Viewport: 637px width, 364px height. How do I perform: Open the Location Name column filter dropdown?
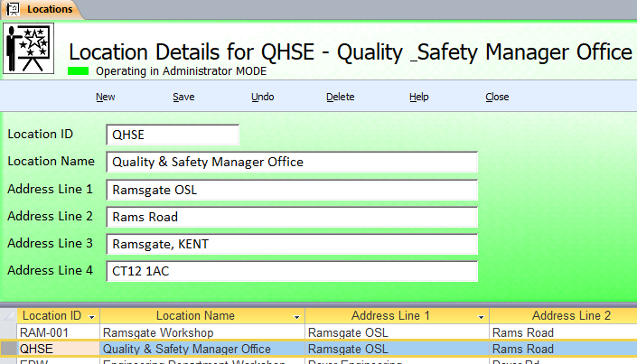[x=296, y=317]
